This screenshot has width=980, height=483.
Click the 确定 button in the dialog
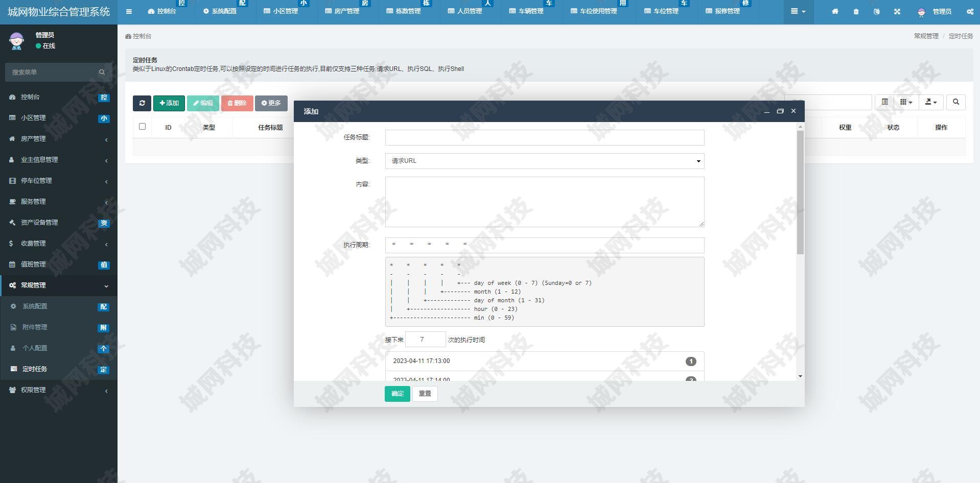click(x=398, y=394)
